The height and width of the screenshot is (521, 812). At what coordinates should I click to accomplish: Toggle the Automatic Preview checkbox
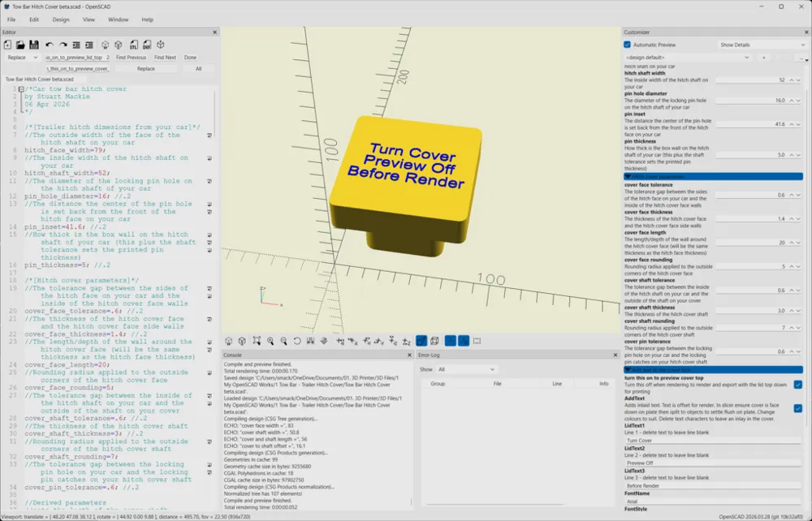627,45
